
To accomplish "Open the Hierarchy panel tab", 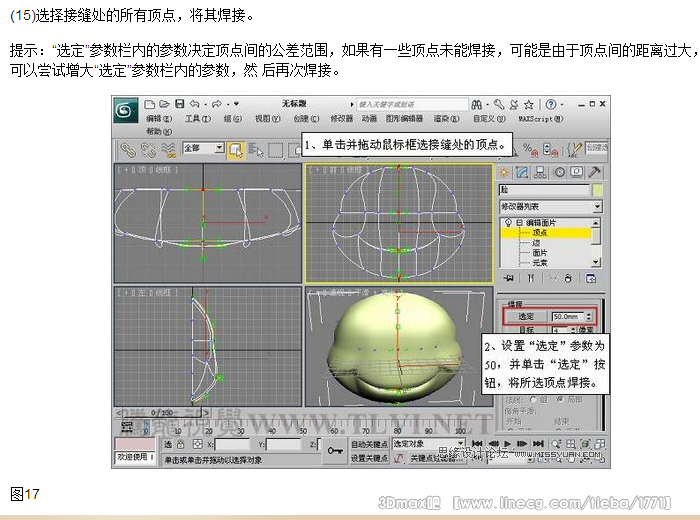I will [x=540, y=172].
